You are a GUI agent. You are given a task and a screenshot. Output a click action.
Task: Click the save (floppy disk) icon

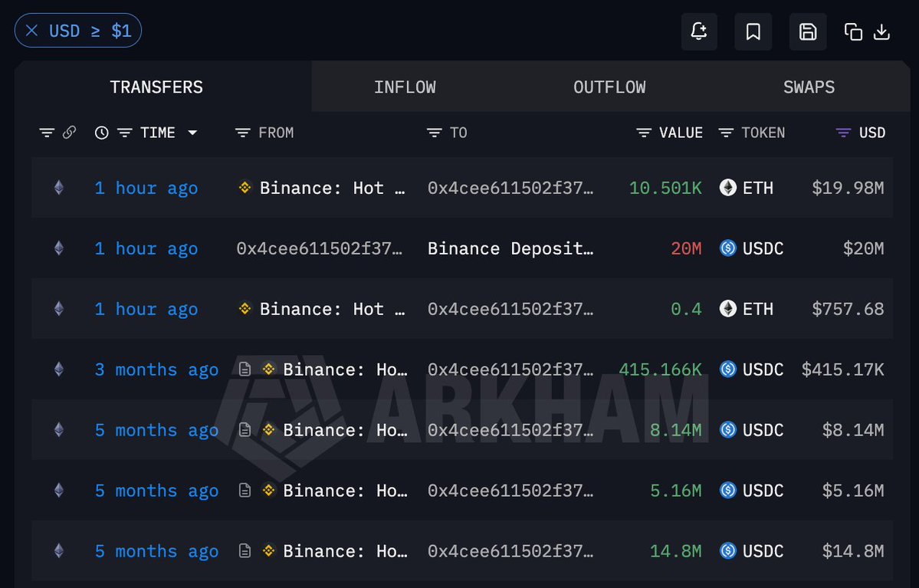pos(808,31)
